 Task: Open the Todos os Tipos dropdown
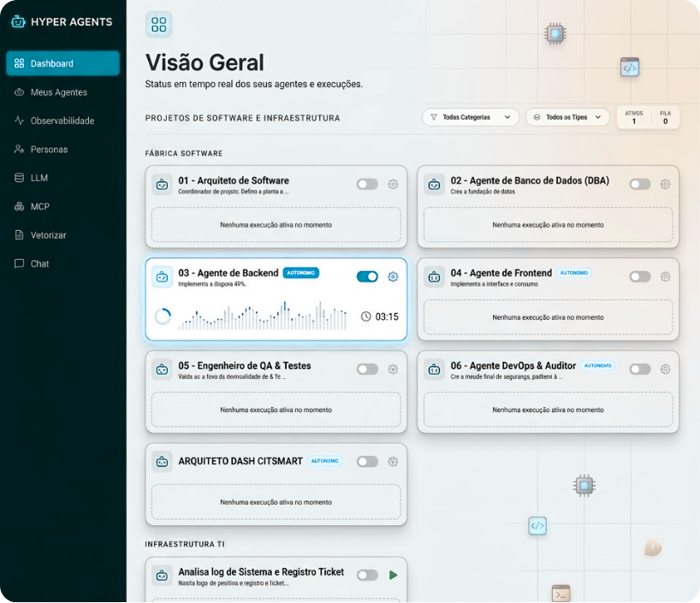pyautogui.click(x=567, y=117)
